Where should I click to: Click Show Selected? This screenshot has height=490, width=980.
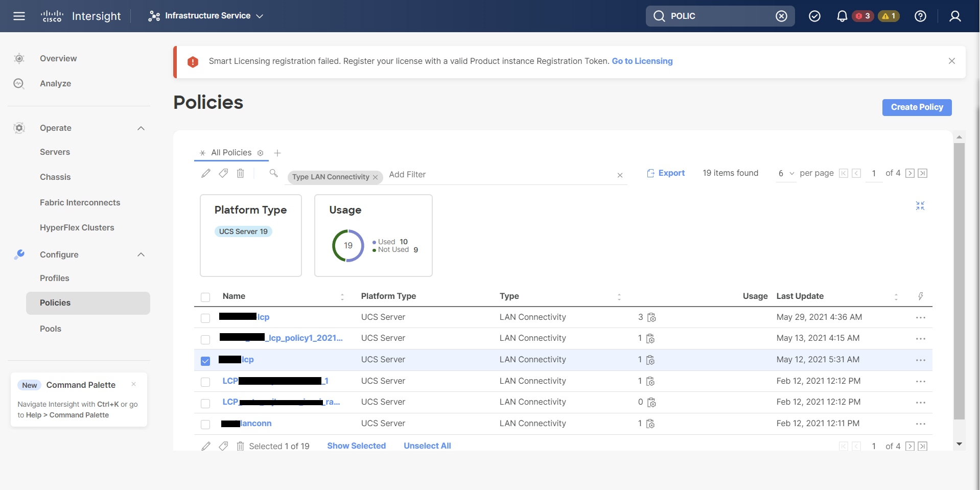point(356,446)
